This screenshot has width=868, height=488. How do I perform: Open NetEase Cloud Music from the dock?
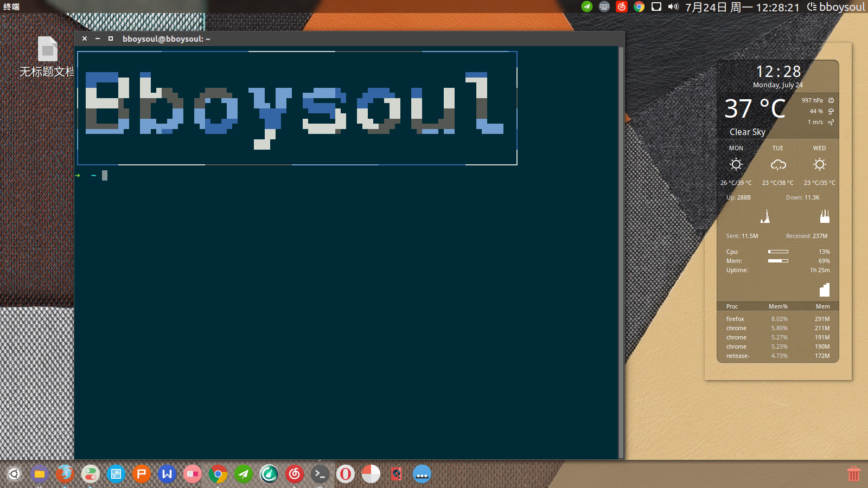[x=295, y=474]
